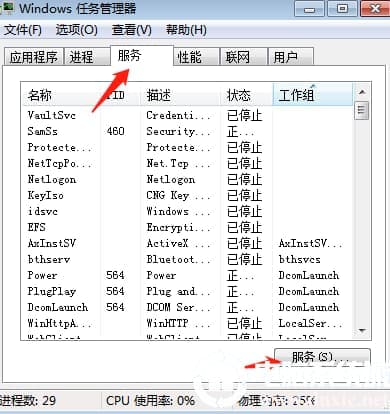Screen dimensions: 390x414
Task: Close the Task Manager window
Action: [375, 9]
